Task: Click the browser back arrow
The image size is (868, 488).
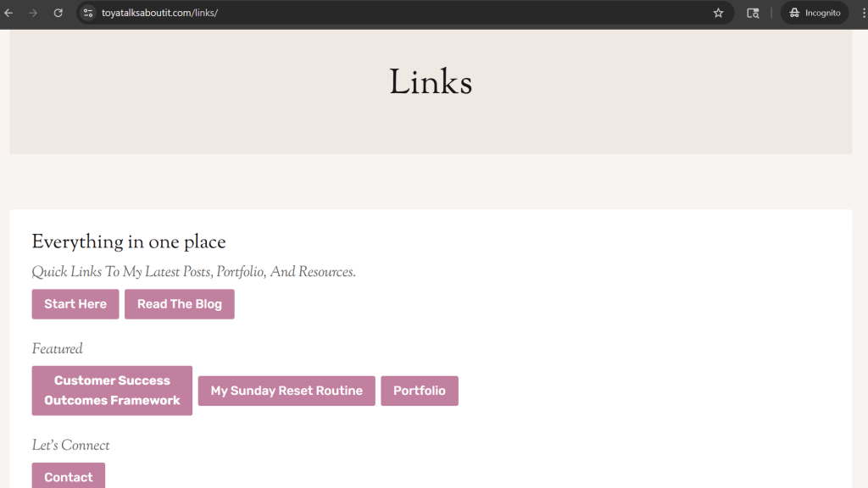Action: point(9,13)
